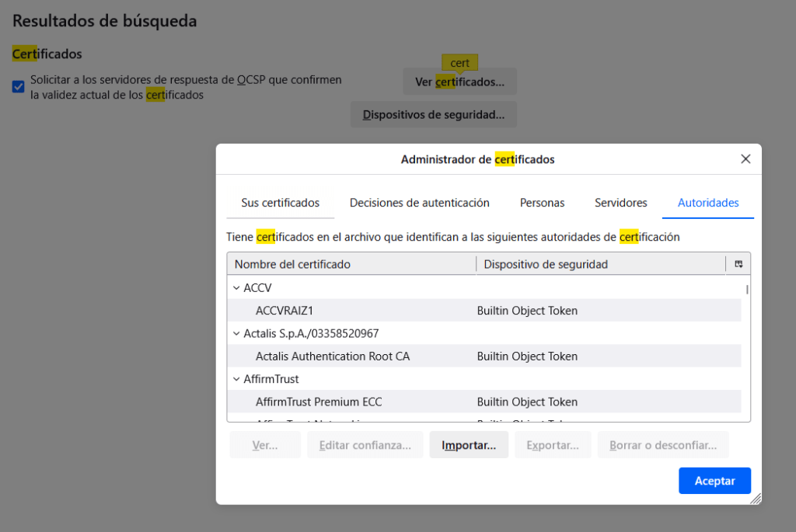Click the Importar button

tap(468, 446)
